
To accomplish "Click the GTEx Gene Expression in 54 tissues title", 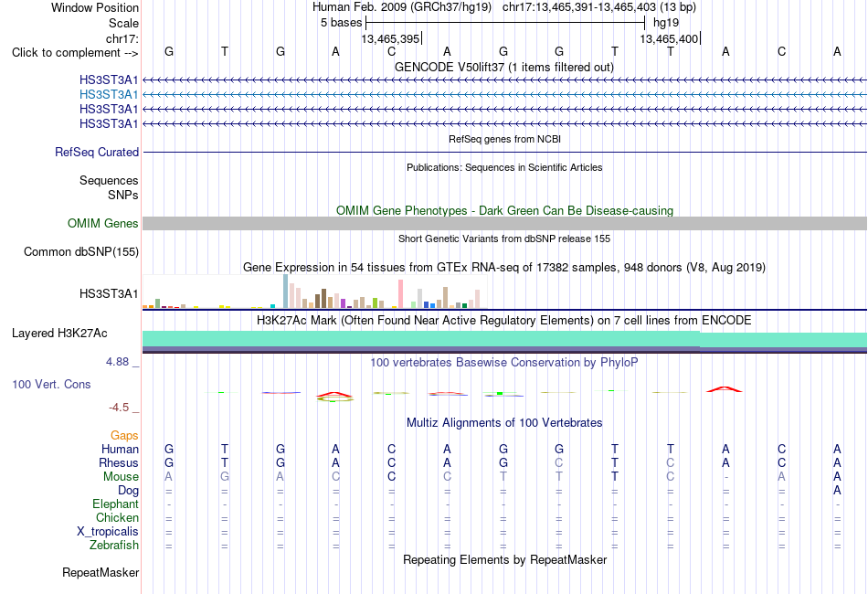I will 504,268.
